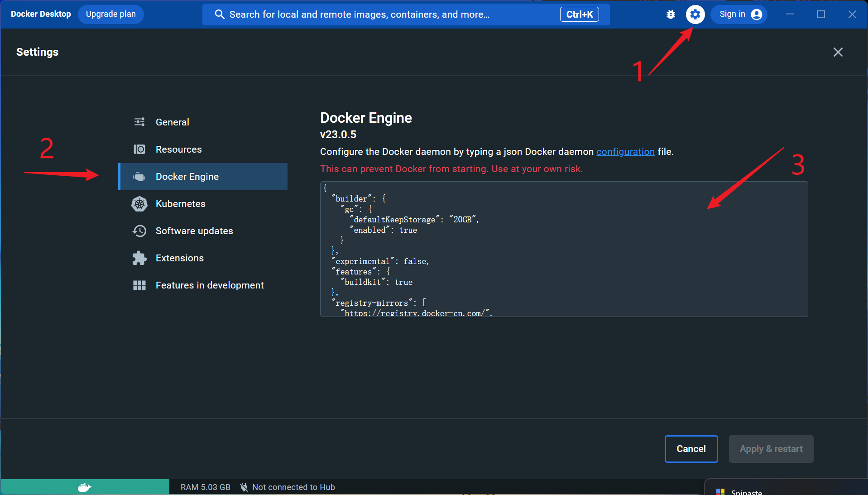Click the "enabled": true line
The image size is (868, 495).
coord(383,230)
